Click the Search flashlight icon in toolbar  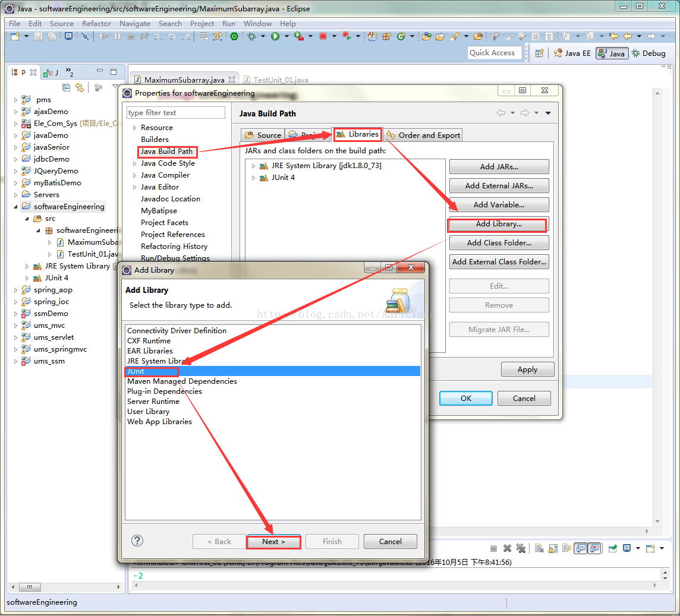click(455, 36)
